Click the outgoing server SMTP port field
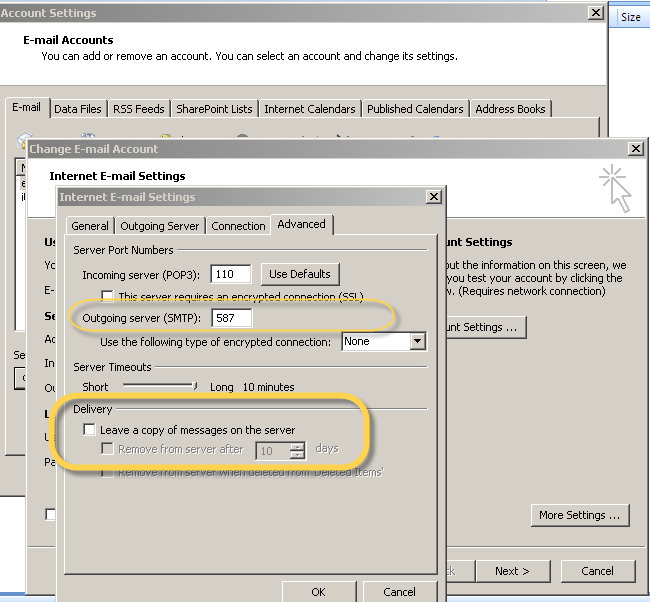 coord(231,318)
